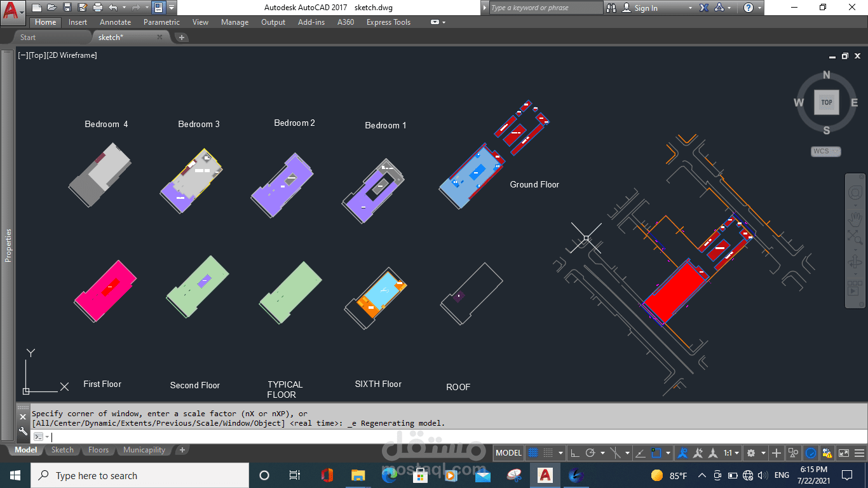Click Sign In to Autodesk account
Screen dimensions: 868x488
pyautogui.click(x=646, y=8)
